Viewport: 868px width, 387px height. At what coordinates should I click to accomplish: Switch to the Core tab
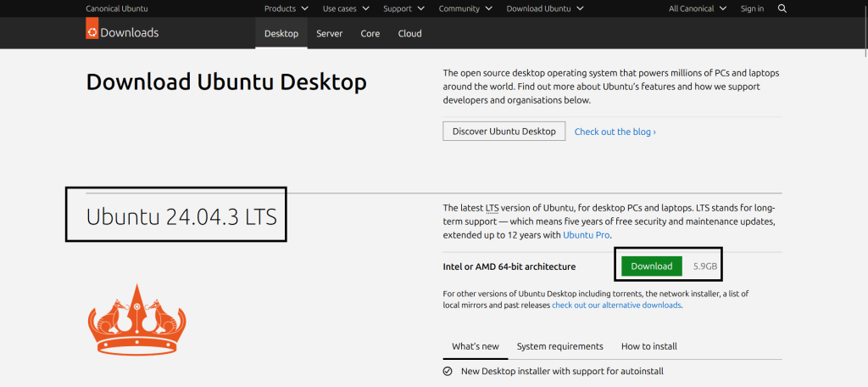tap(370, 33)
